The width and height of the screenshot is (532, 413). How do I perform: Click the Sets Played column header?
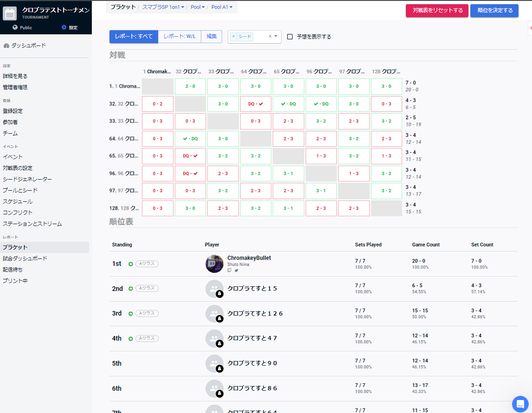(368, 245)
